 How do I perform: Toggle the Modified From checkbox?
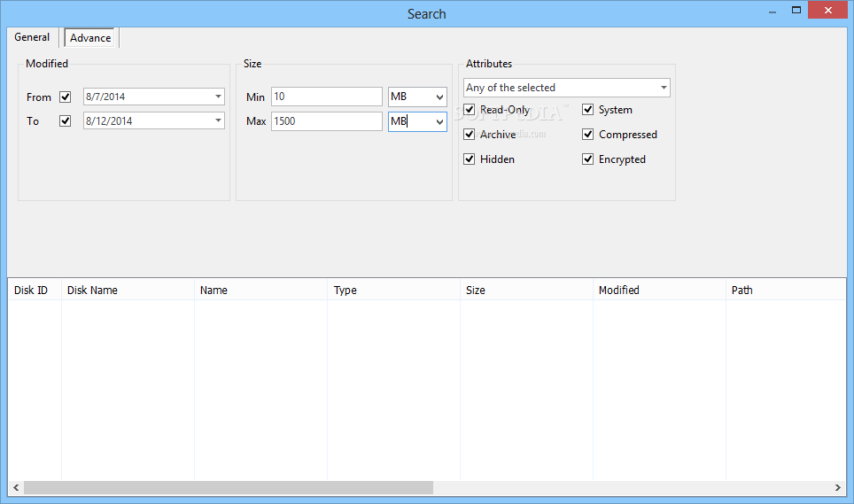[x=65, y=97]
